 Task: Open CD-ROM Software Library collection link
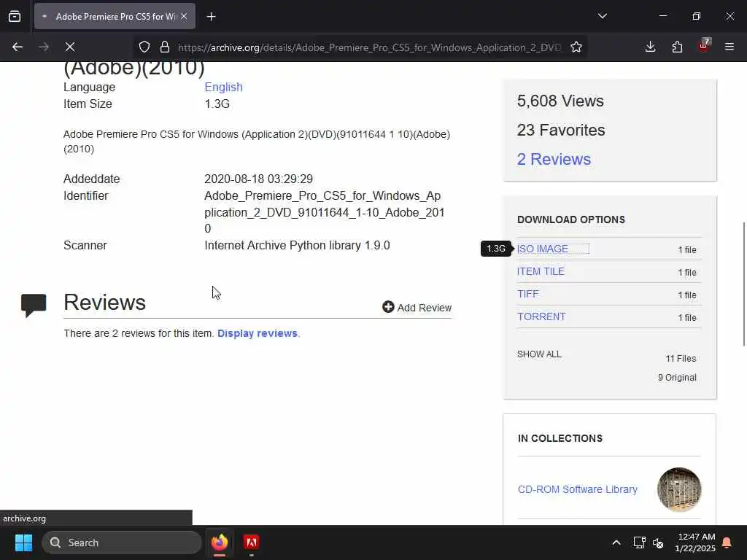tap(578, 489)
